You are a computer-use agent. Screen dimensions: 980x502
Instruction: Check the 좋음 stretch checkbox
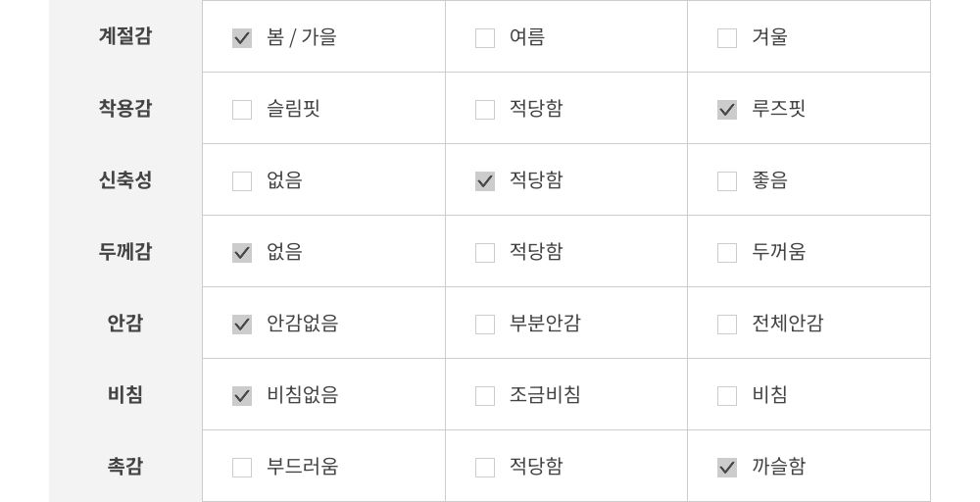727,181
